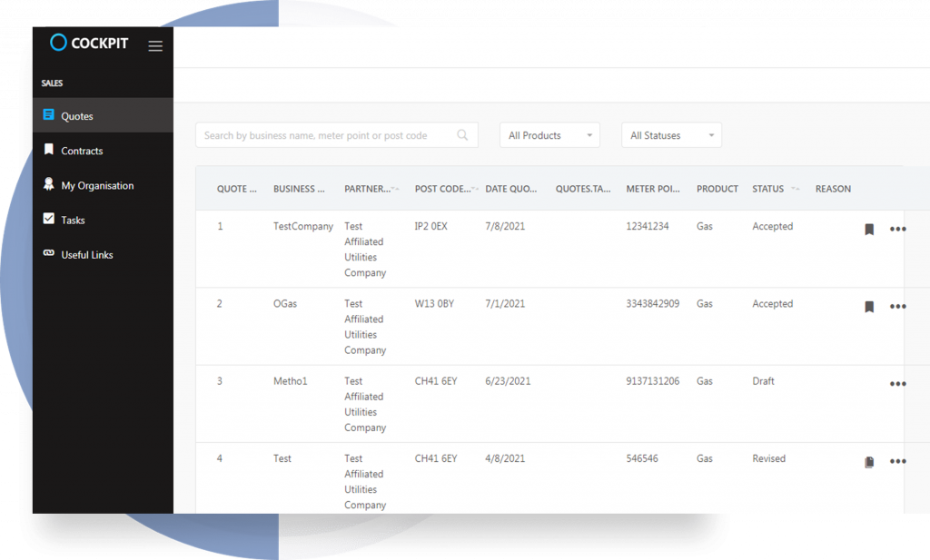Click post code IP2 0EX
This screenshot has width=930, height=560.
pyautogui.click(x=431, y=226)
